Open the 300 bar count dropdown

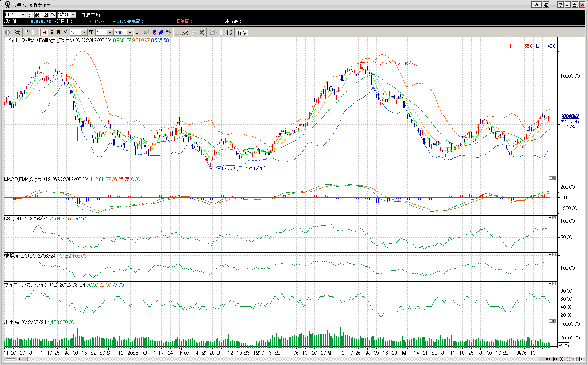pos(129,32)
